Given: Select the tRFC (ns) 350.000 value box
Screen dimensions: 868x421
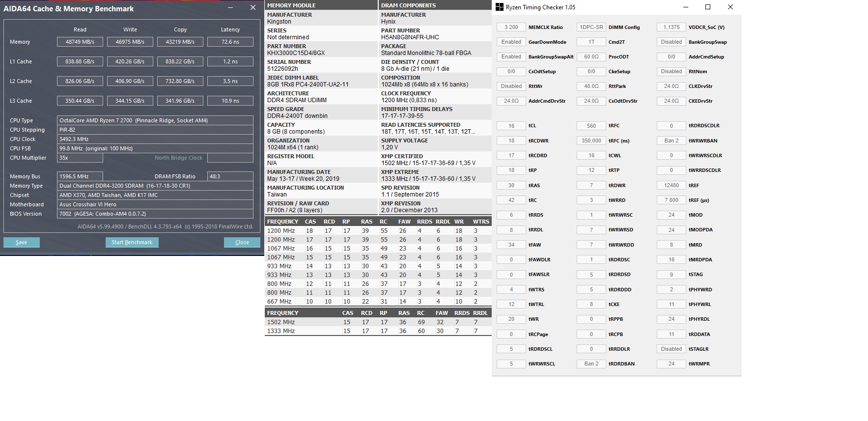Looking at the screenshot, I should point(591,140).
